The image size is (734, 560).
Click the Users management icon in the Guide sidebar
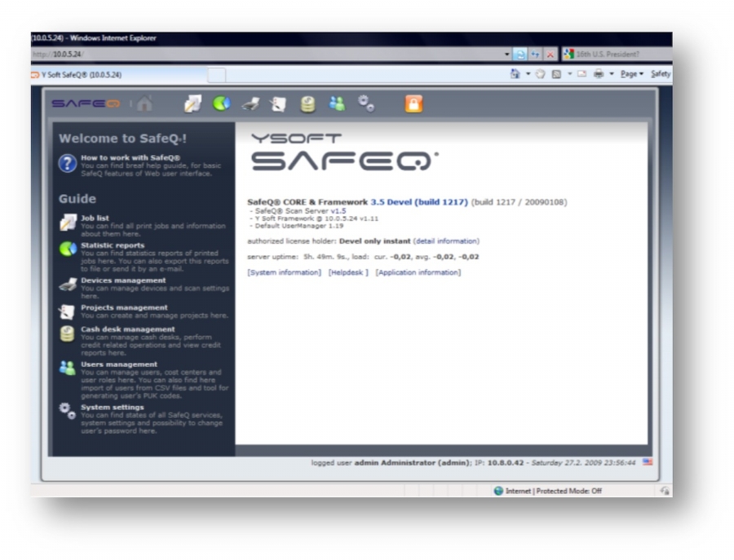point(68,368)
